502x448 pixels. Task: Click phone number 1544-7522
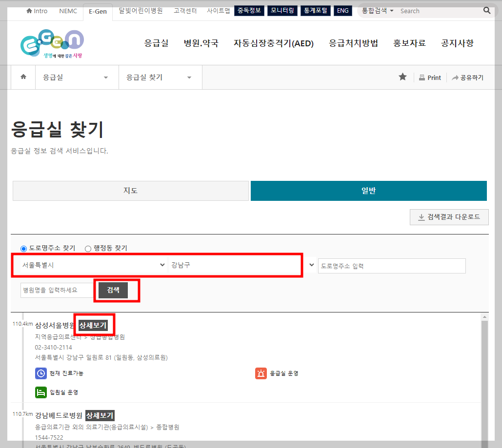(49, 438)
